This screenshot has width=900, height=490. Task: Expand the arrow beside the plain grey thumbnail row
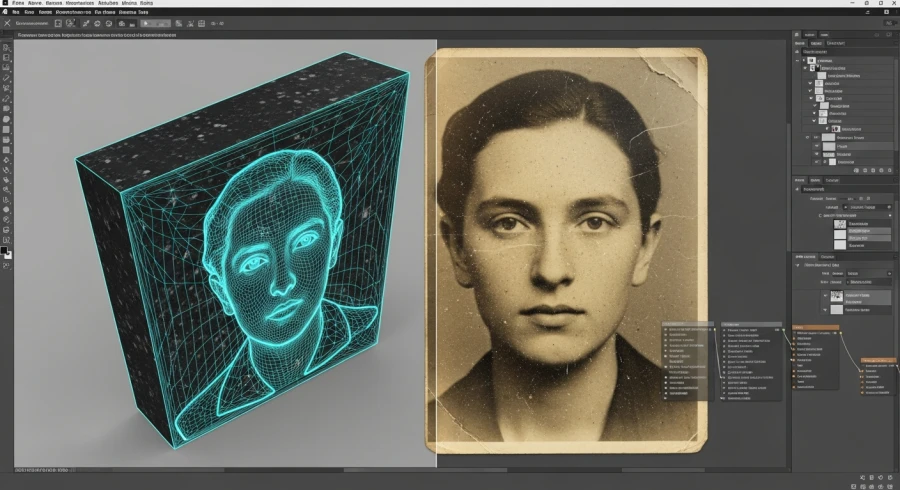(825, 310)
